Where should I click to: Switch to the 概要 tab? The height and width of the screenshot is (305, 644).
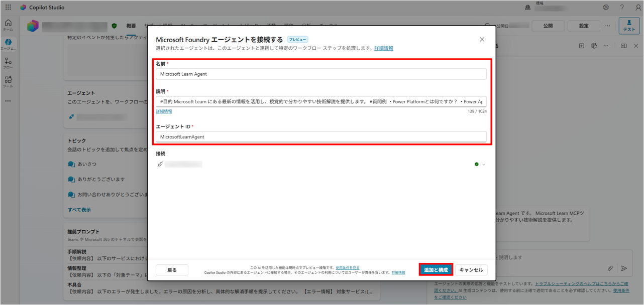[131, 26]
